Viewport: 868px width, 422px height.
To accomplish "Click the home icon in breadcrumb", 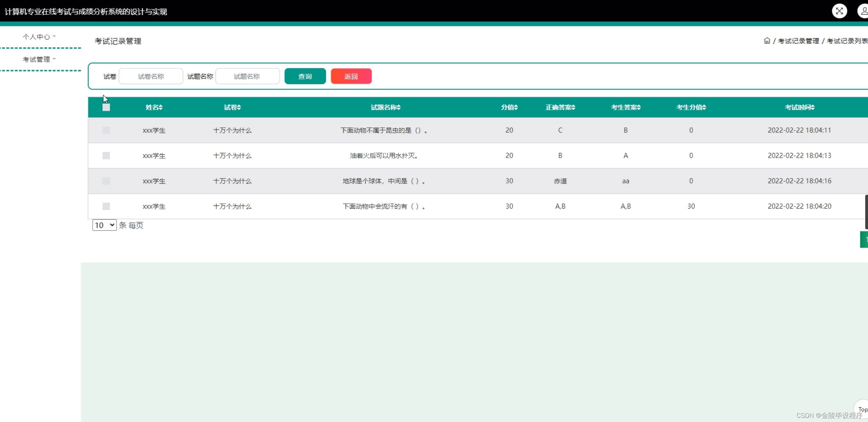I will pyautogui.click(x=767, y=41).
